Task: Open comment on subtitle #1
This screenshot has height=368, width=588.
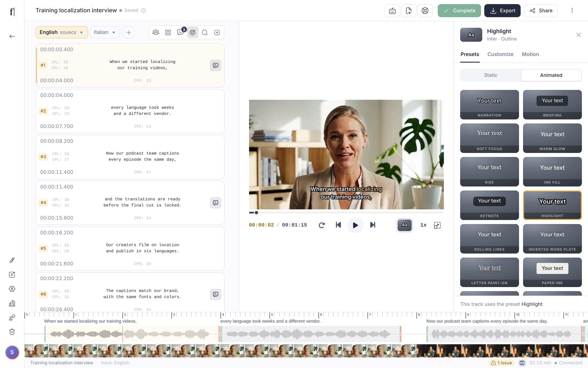Action: click(216, 65)
